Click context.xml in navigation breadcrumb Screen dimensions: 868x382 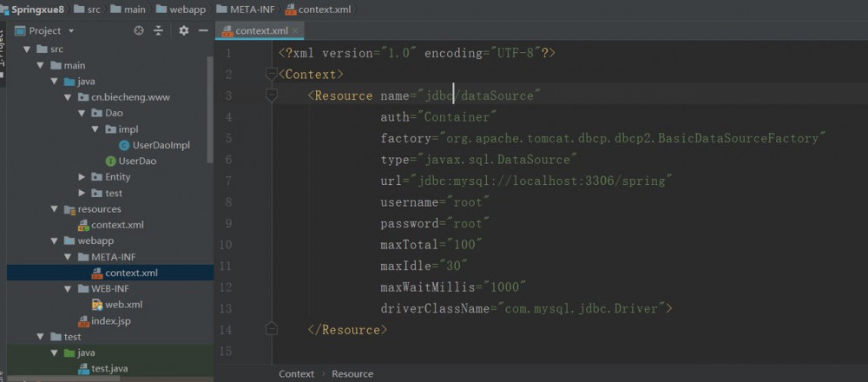pos(325,10)
